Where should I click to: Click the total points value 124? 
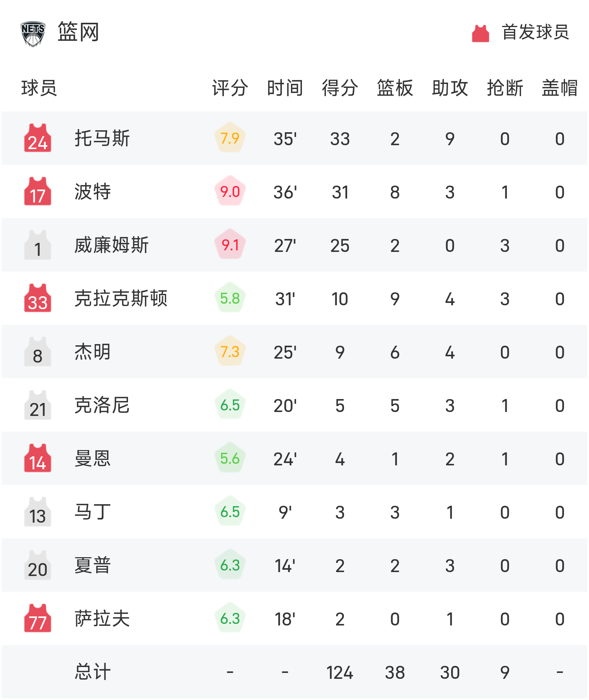340,673
